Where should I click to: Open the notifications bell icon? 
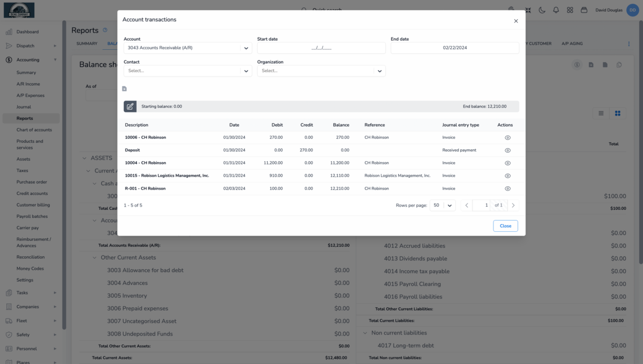[556, 10]
